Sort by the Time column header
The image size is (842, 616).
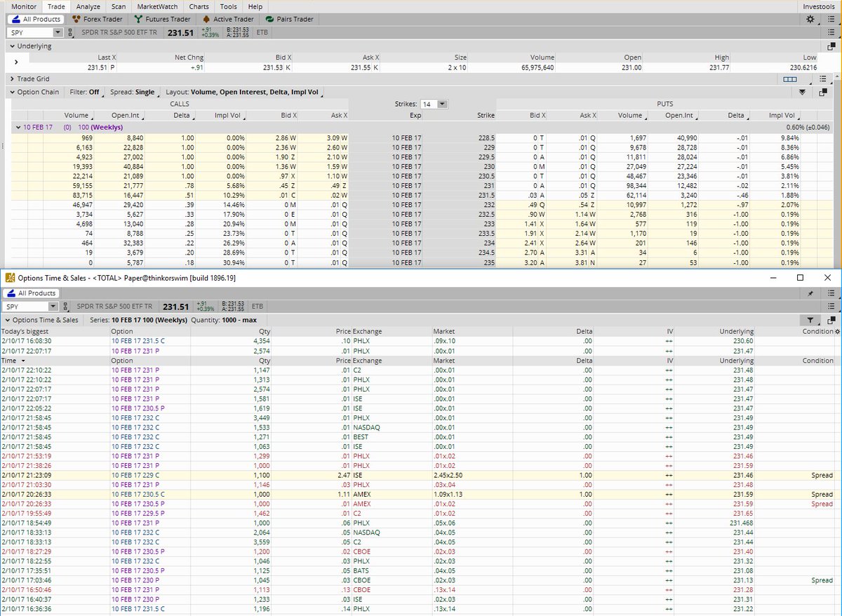[56, 361]
